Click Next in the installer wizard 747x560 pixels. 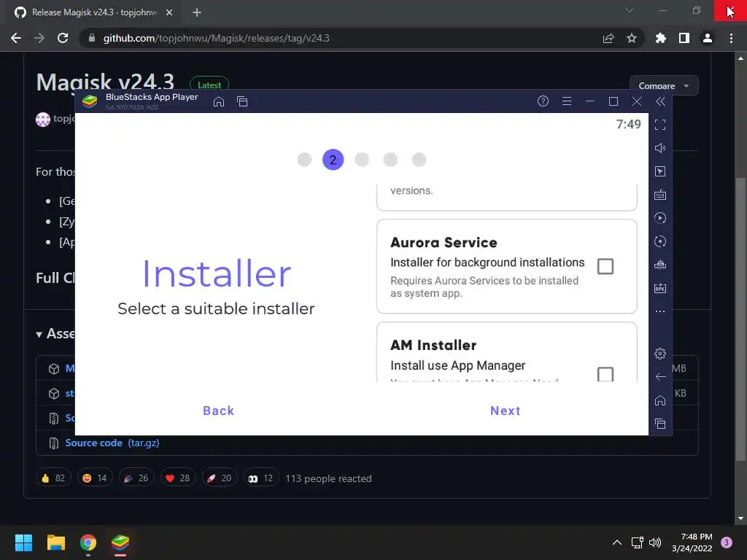[506, 411]
